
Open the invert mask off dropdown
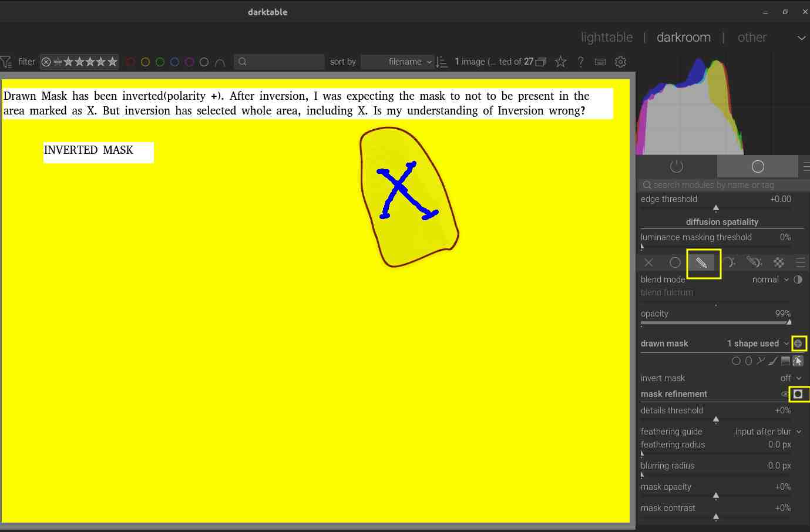[x=791, y=378]
